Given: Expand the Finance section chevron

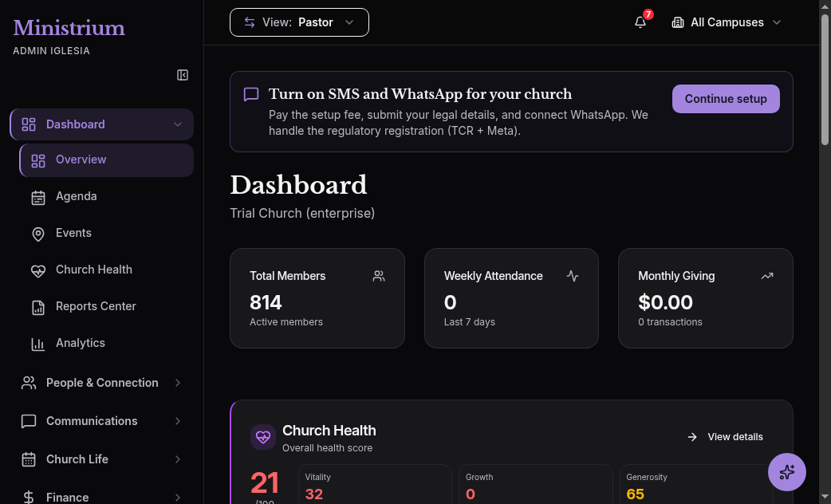Looking at the screenshot, I should pos(178,497).
